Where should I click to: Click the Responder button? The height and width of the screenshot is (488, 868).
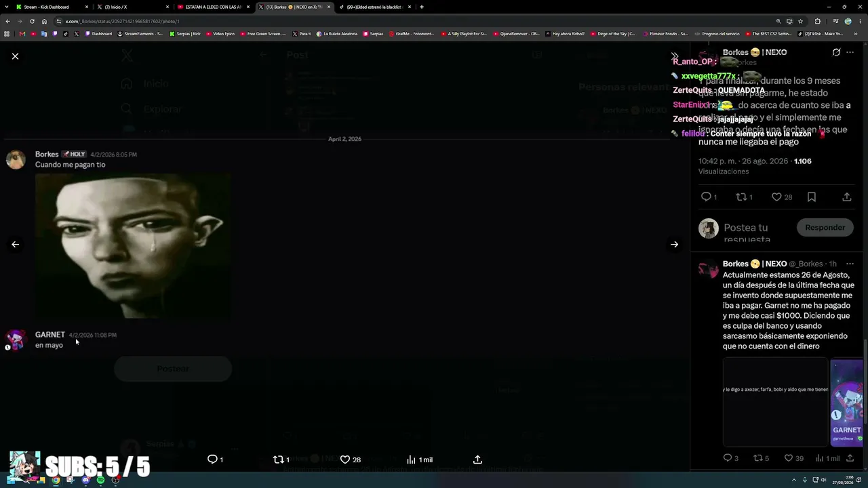[825, 228]
